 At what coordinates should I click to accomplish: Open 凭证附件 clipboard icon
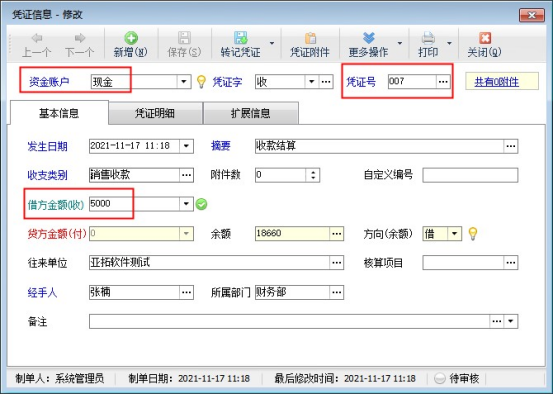pos(310,38)
